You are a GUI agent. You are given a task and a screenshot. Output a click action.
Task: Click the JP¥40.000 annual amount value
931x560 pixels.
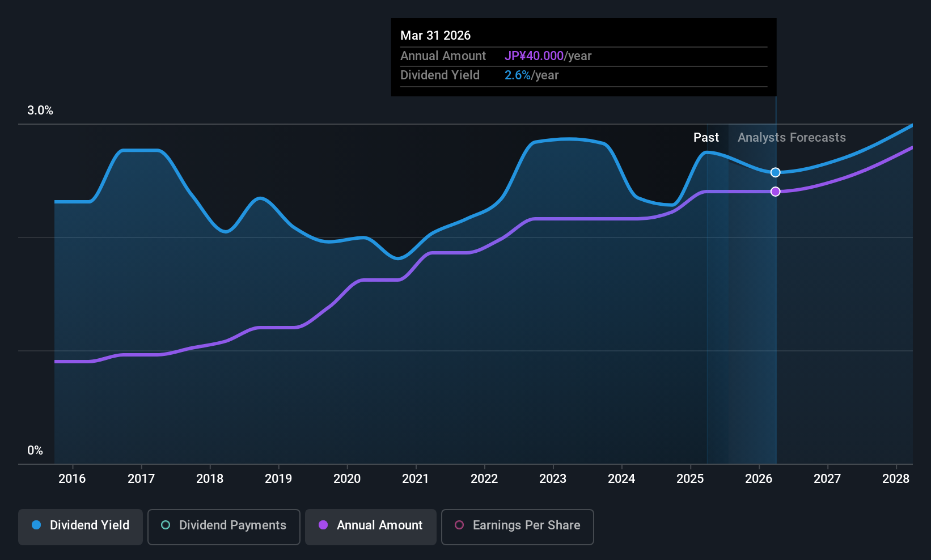pos(534,56)
